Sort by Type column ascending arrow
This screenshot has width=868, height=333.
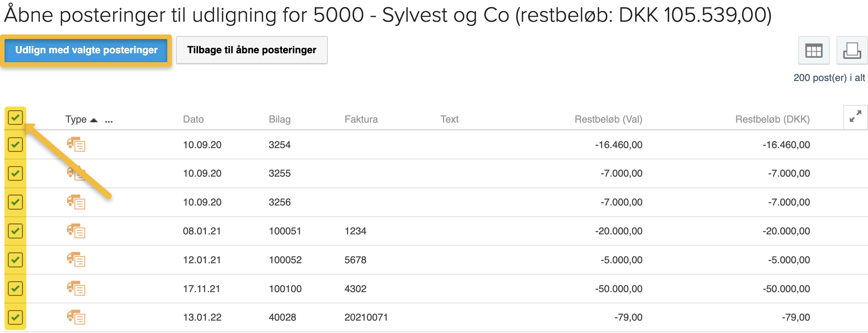(x=94, y=120)
